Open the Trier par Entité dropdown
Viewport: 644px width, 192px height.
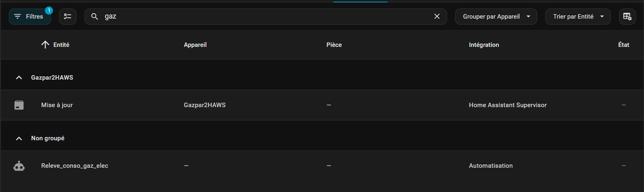(578, 17)
